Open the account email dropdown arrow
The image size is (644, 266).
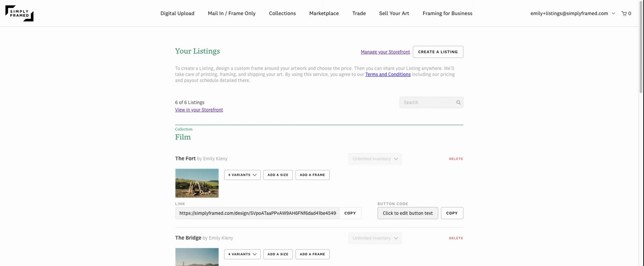coord(613,14)
